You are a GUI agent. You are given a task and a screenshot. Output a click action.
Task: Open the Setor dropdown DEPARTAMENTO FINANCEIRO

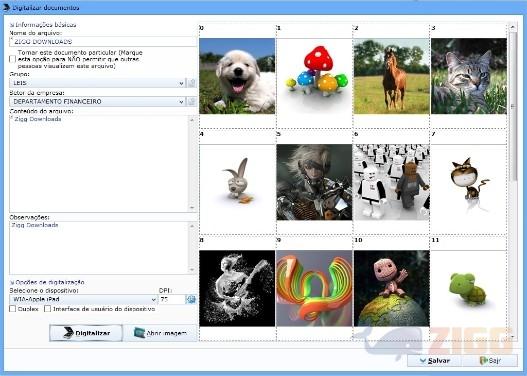[97, 101]
